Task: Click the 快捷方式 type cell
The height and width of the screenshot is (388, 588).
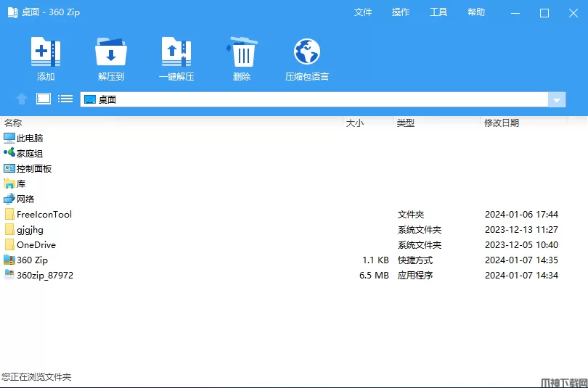Action: [x=415, y=260]
